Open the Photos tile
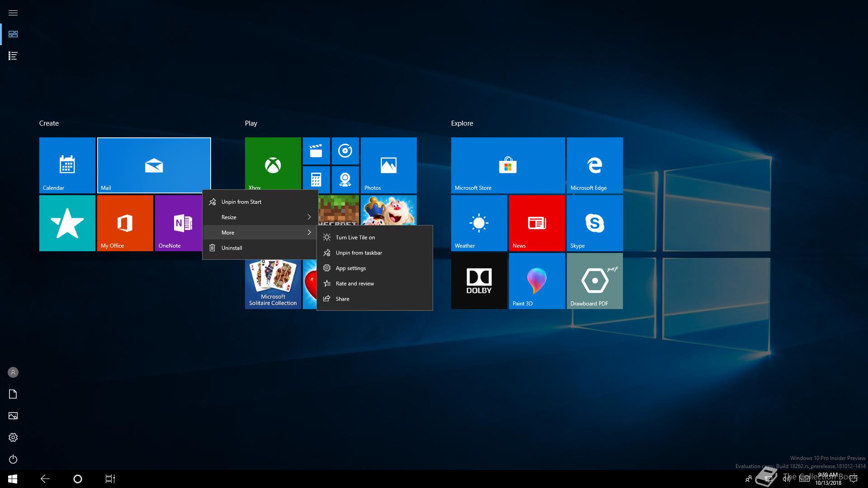 (388, 165)
